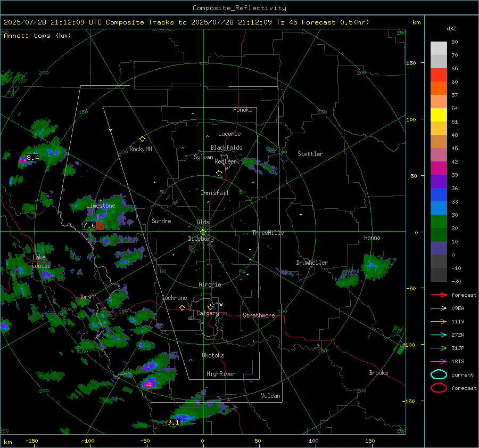Click the Didsbury town label
The width and height of the screenshot is (479, 448).
click(x=201, y=239)
